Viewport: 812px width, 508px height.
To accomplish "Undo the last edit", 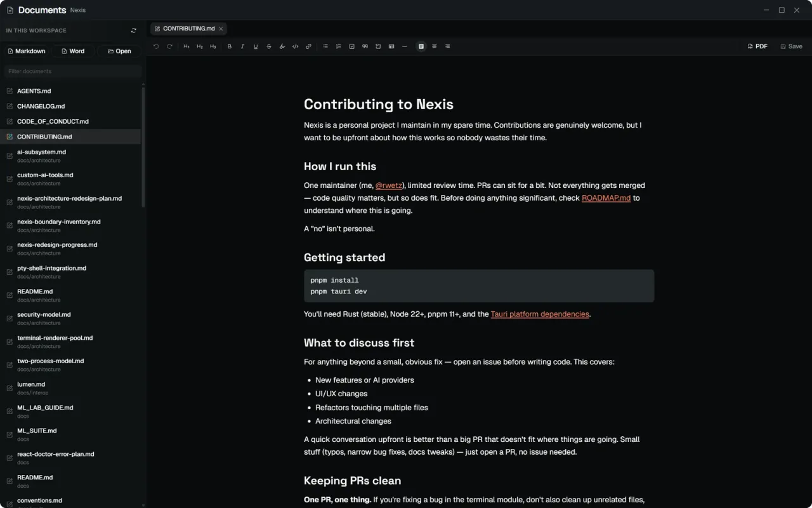I will (156, 46).
